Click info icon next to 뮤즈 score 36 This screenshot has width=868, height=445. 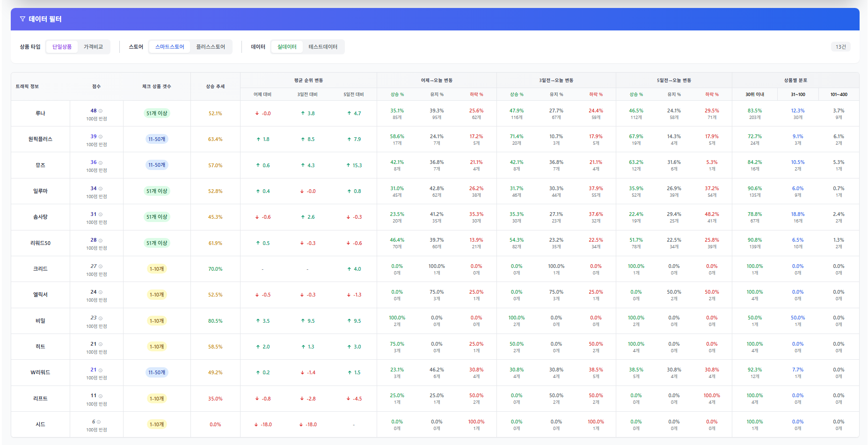[101, 163]
